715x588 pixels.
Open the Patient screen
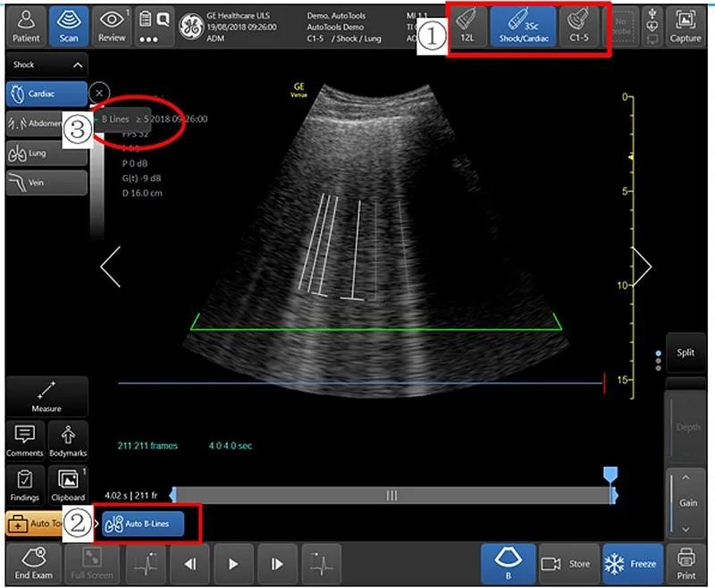26,27
